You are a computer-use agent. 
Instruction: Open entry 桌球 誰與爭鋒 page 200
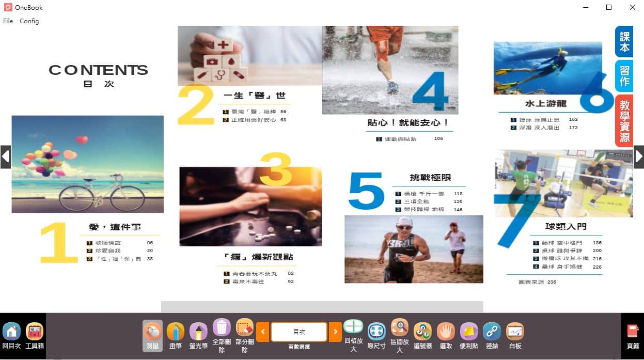pyautogui.click(x=568, y=251)
